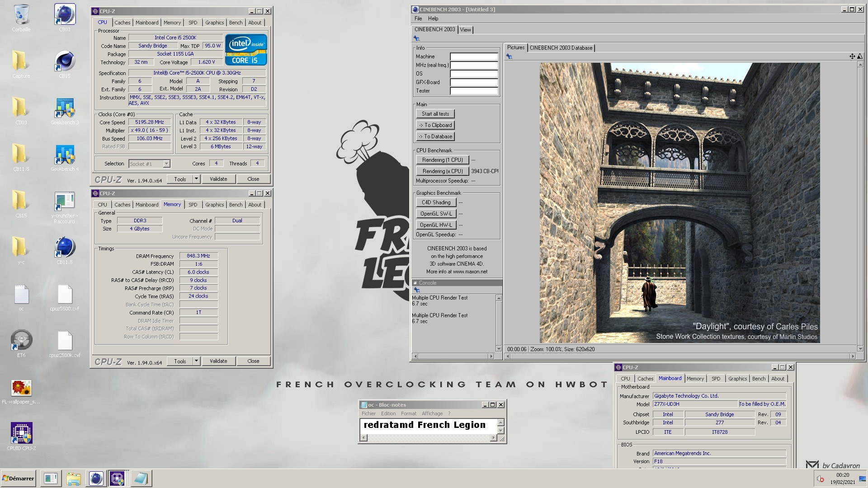Run Rendering (x CPU) benchmark
868x488 pixels.
point(442,171)
